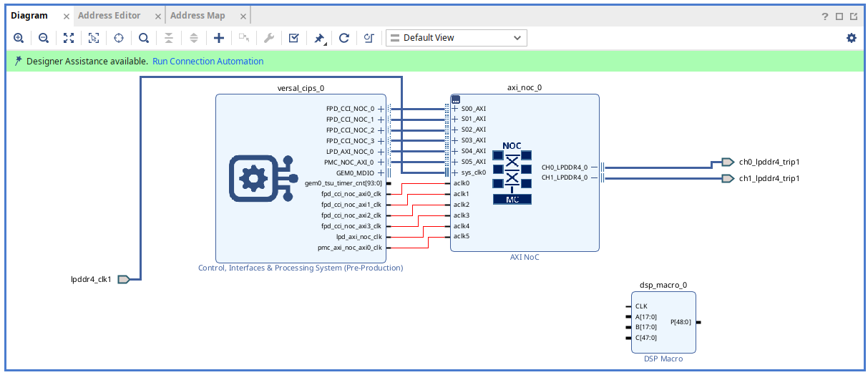Screen dimensions: 868x375
Task: Expand the PMC_NOC_AXI_0 interface pin
Action: (x=381, y=162)
